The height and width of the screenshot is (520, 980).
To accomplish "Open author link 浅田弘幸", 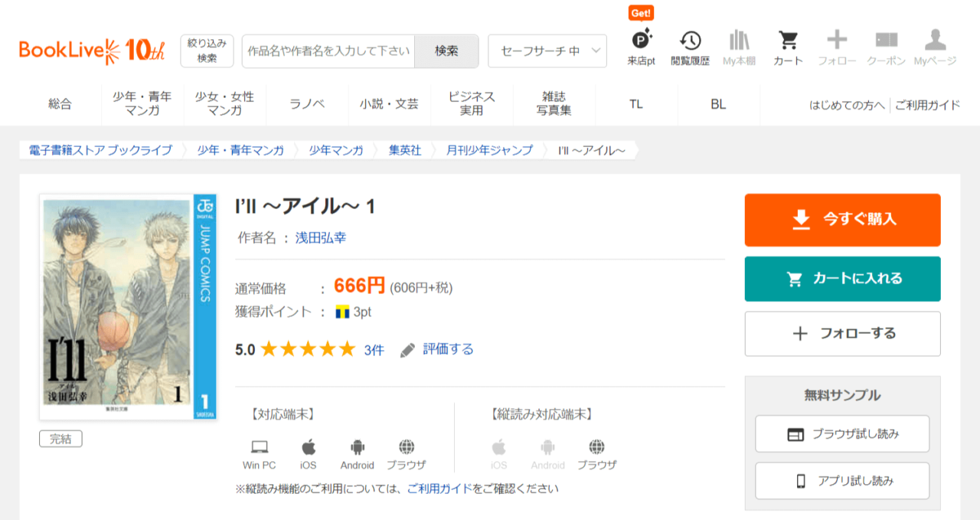I will pos(321,237).
